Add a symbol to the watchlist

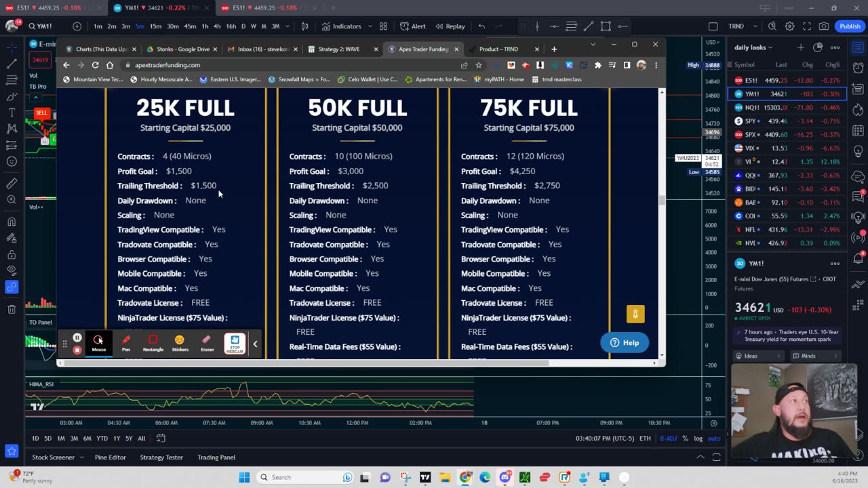coord(801,47)
